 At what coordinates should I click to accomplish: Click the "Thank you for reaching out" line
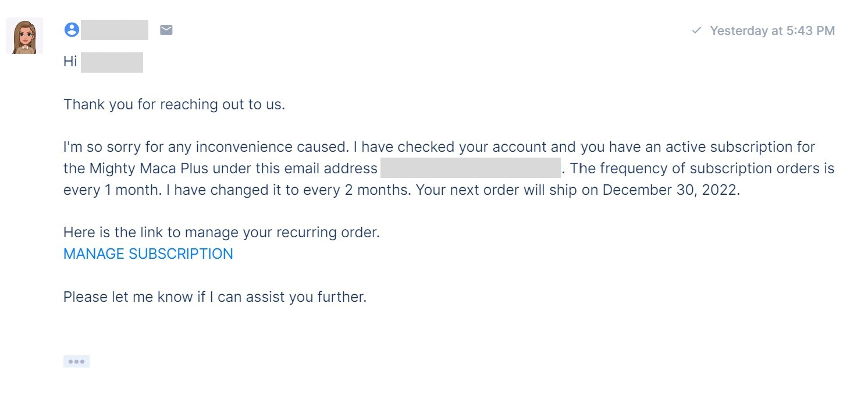[x=174, y=105]
